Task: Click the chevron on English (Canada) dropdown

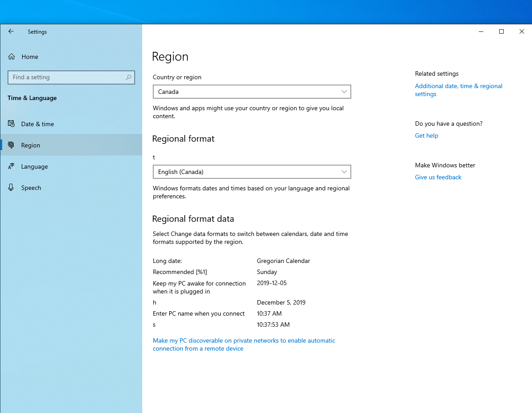Action: click(x=344, y=172)
